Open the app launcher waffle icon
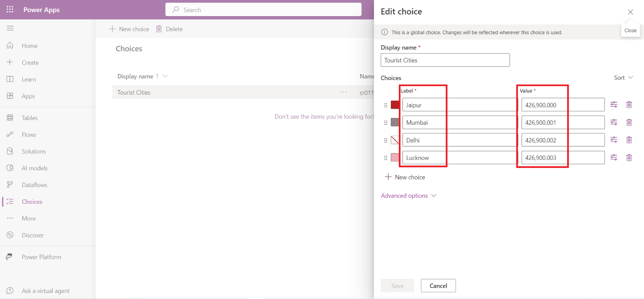This screenshot has width=644, height=299. [10, 10]
